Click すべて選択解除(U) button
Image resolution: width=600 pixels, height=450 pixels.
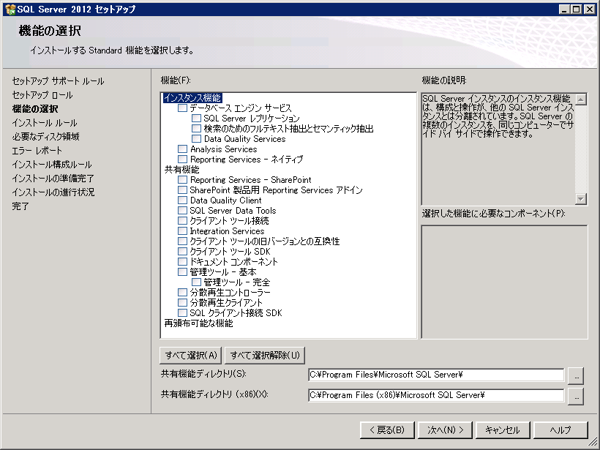[265, 355]
